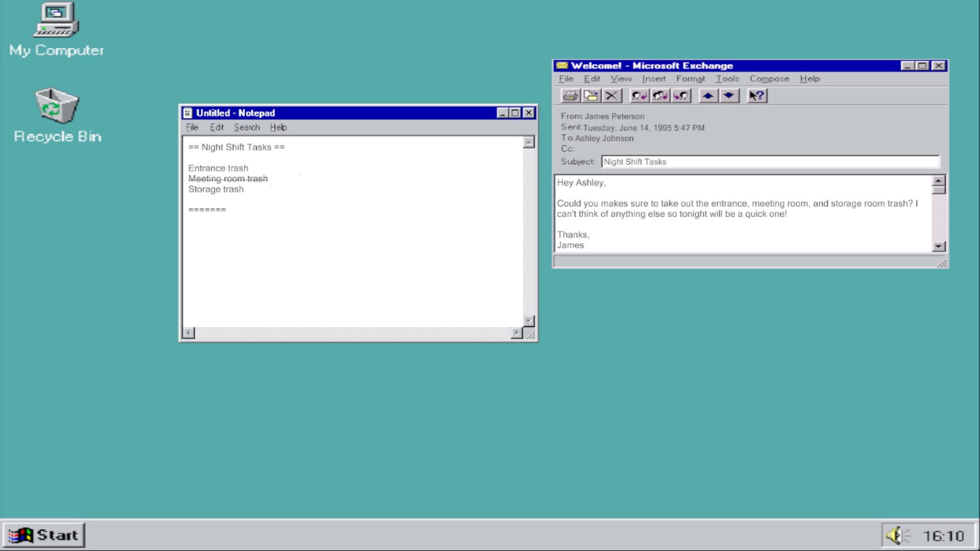Open the Edit menu in Notepad
Viewport: 980px width, 551px height.
[216, 128]
